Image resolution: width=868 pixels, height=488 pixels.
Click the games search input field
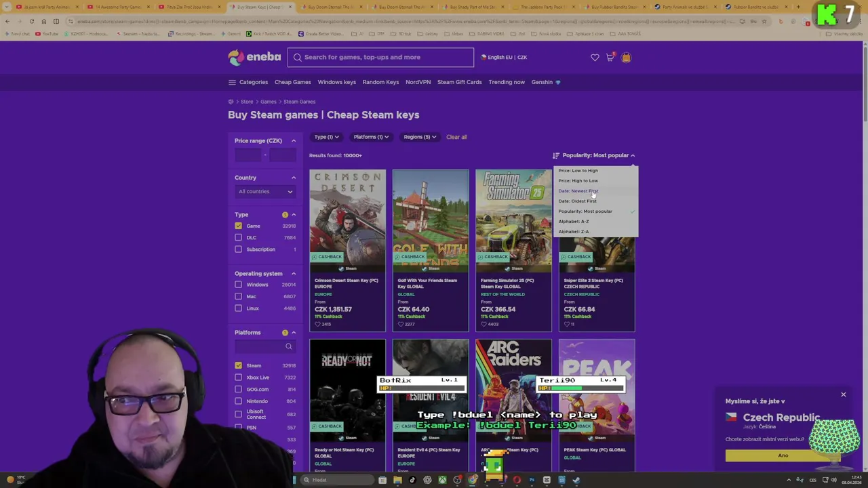380,58
